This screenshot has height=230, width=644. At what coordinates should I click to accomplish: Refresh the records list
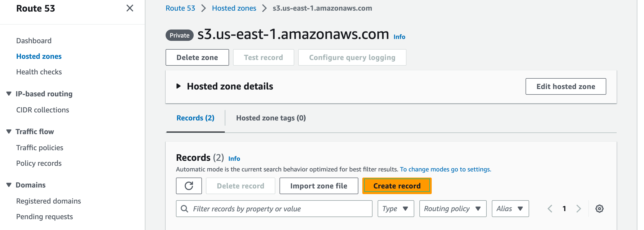pyautogui.click(x=189, y=186)
